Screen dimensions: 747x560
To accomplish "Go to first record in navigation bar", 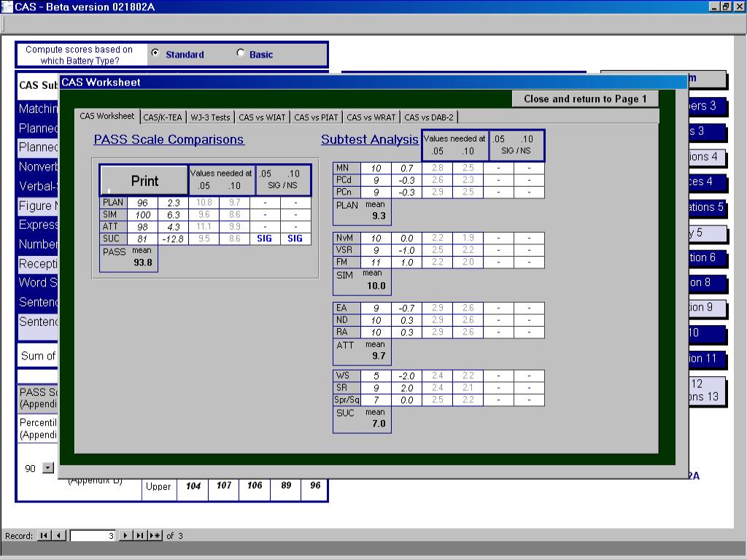I will click(x=44, y=536).
